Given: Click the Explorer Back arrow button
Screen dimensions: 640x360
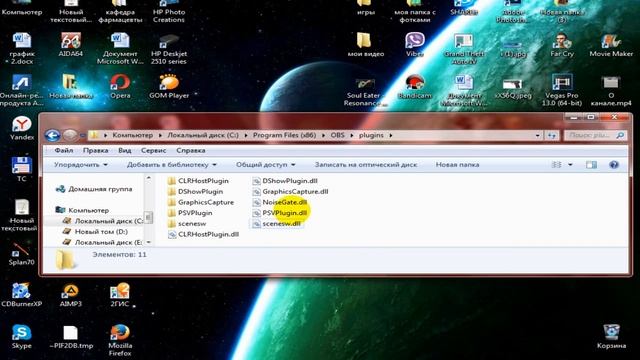Looking at the screenshot, I should [x=52, y=135].
